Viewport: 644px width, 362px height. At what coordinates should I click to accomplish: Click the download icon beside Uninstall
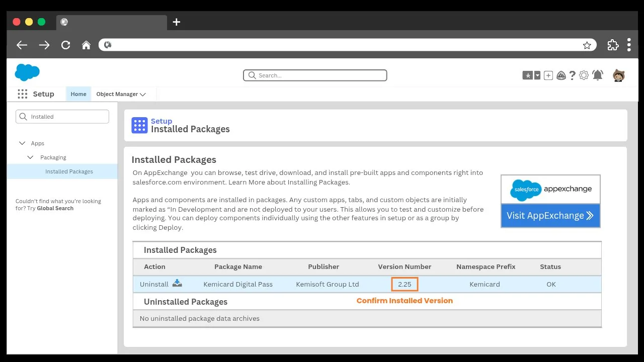[177, 284]
